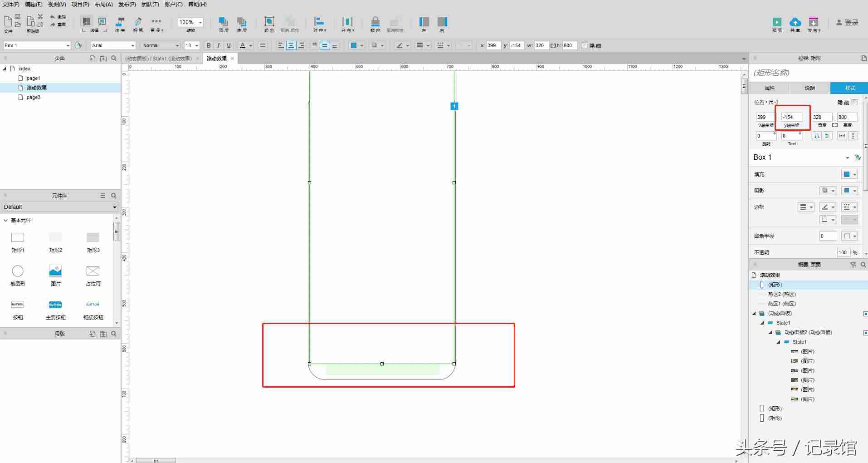Select the page1 page in tree
This screenshot has width=868, height=463.
point(33,78)
